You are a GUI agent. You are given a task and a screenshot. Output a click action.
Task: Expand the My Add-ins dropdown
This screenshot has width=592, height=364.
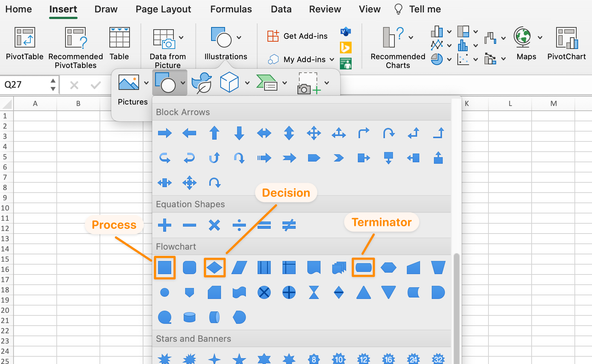[x=332, y=59]
